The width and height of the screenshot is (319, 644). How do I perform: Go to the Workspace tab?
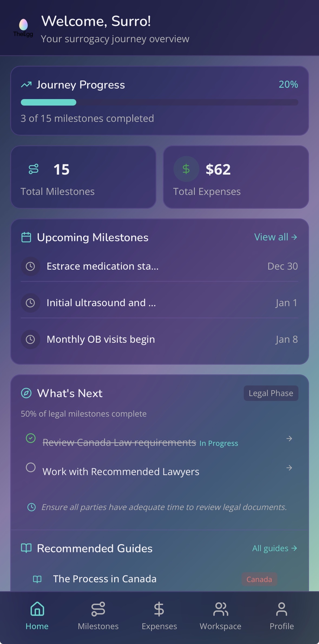(x=220, y=614)
